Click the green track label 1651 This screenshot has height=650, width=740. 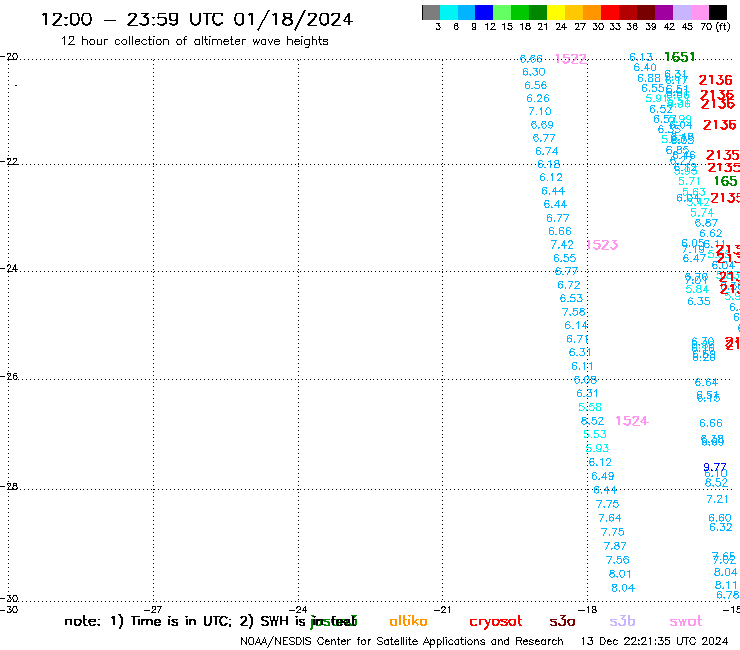point(680,57)
